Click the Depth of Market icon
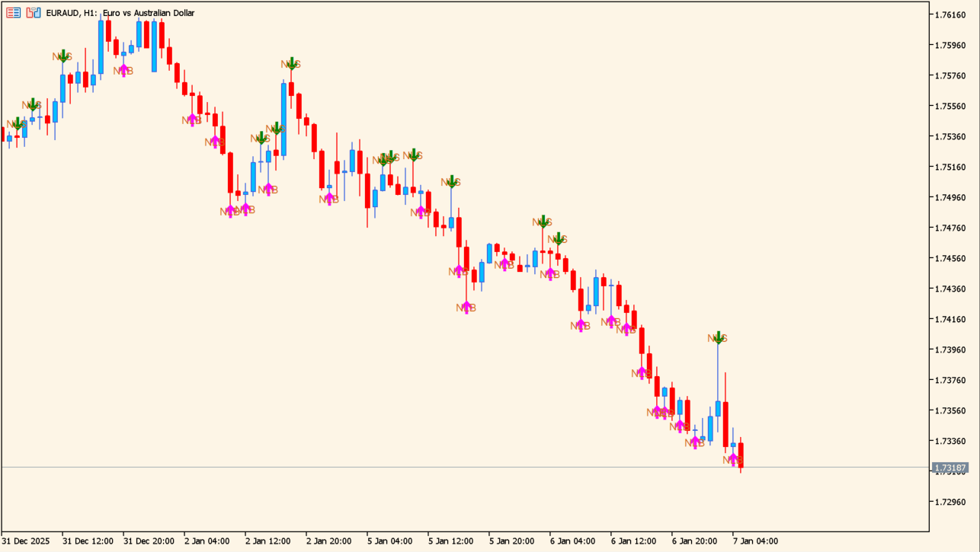Viewport: 980px width, 552px height. tap(33, 13)
